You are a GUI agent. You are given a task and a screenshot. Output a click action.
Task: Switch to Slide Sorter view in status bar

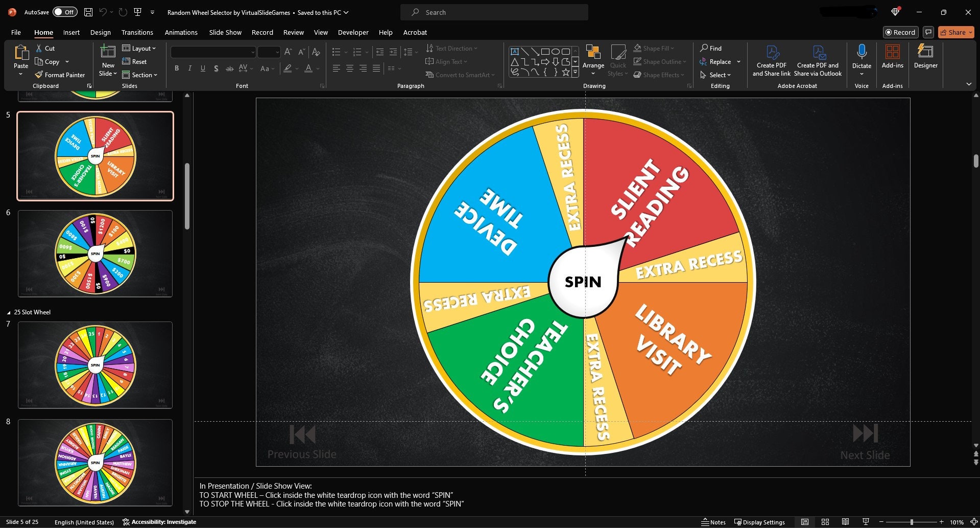coord(825,522)
